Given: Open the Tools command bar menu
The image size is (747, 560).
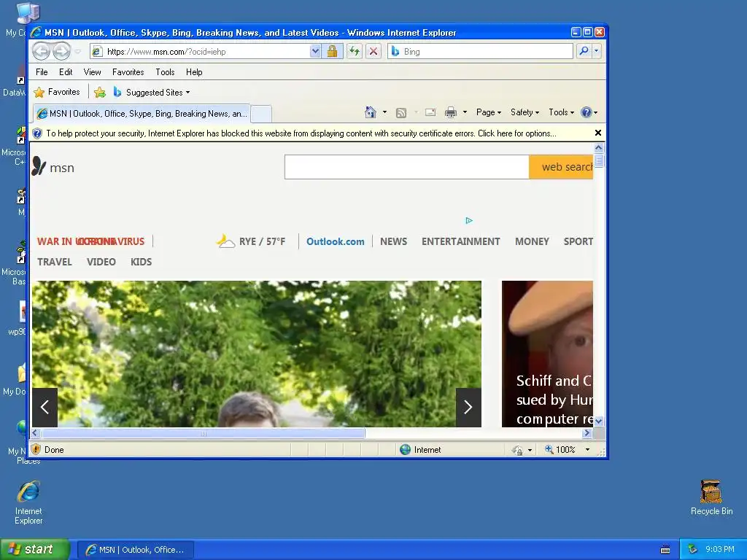Looking at the screenshot, I should click(x=561, y=112).
